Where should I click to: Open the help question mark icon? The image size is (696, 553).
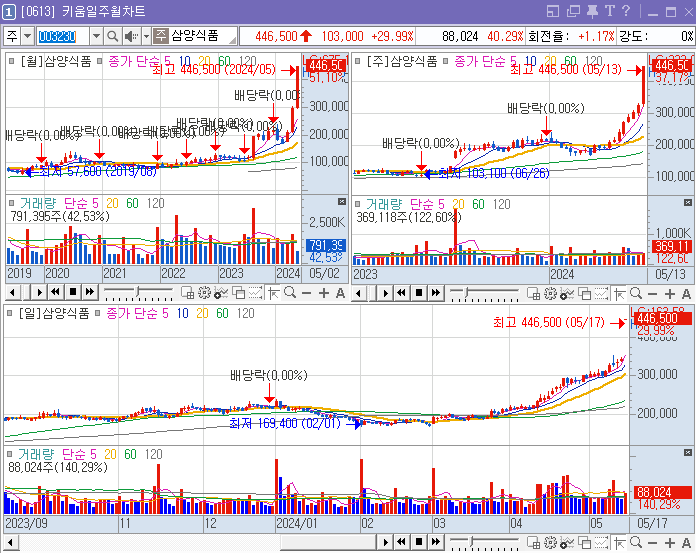[626, 11]
